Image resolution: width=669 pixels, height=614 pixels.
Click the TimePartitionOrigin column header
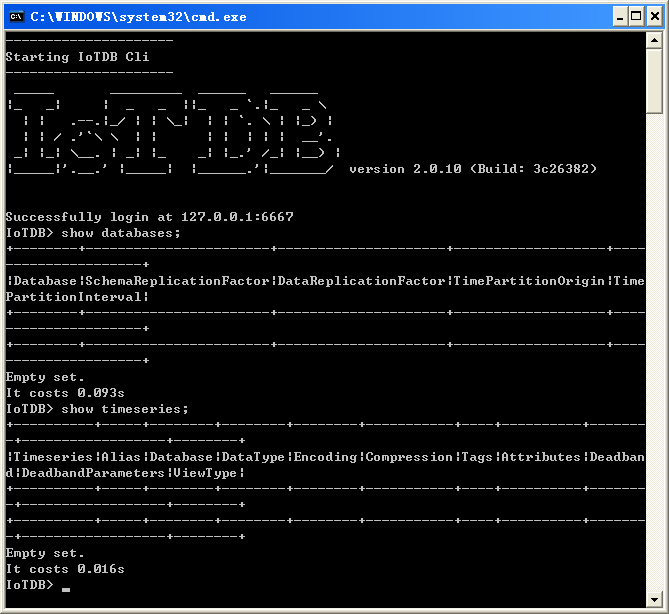point(529,281)
